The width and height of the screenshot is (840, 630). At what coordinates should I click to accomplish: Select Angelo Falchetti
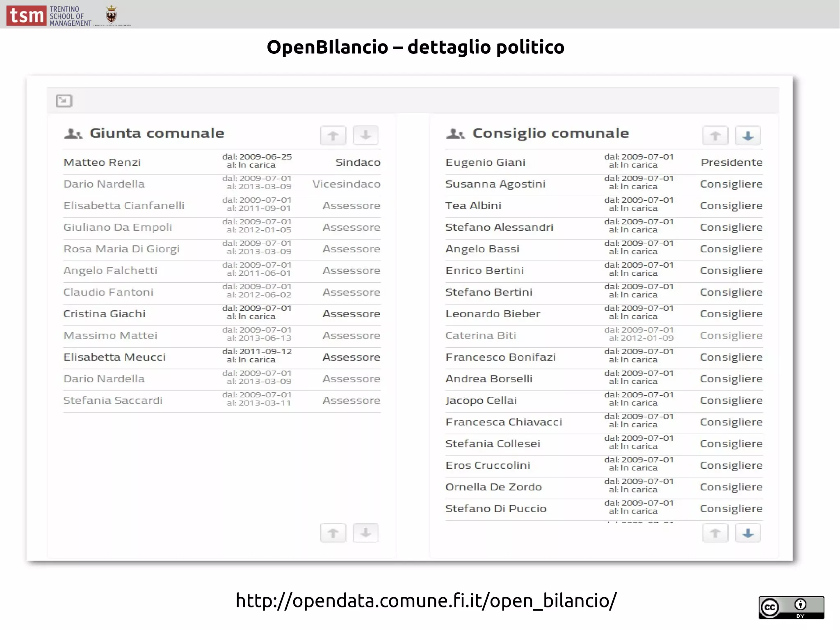tap(110, 271)
